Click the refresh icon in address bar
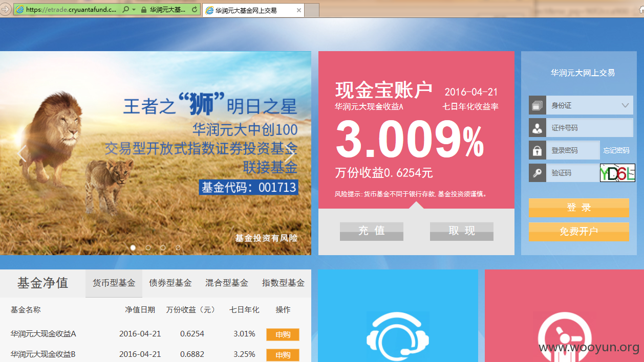The height and width of the screenshot is (362, 644). pyautogui.click(x=194, y=10)
